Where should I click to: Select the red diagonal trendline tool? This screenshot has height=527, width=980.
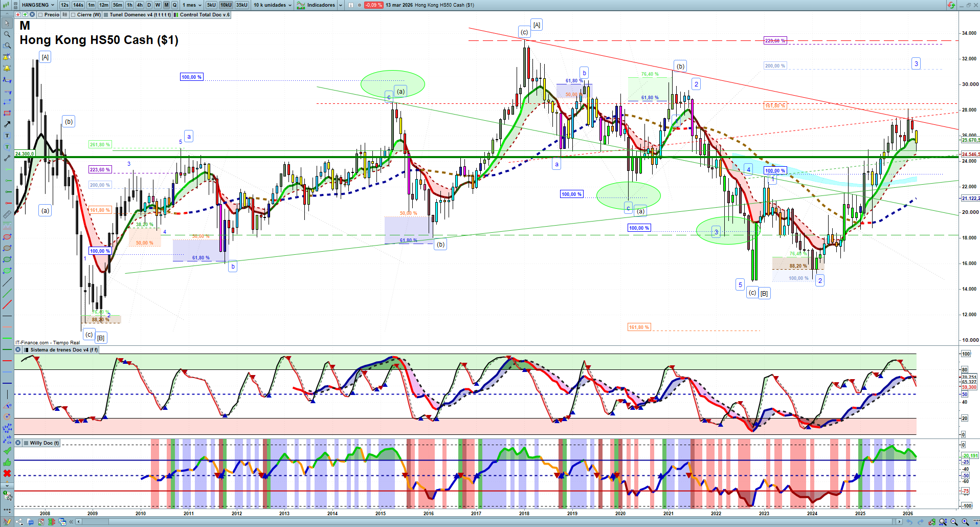tap(7, 304)
